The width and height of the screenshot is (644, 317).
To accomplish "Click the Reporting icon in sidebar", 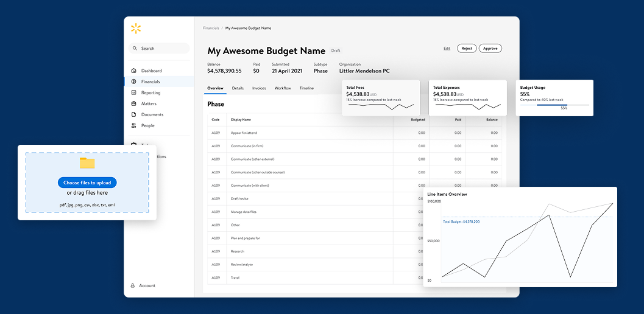I will 134,92.
